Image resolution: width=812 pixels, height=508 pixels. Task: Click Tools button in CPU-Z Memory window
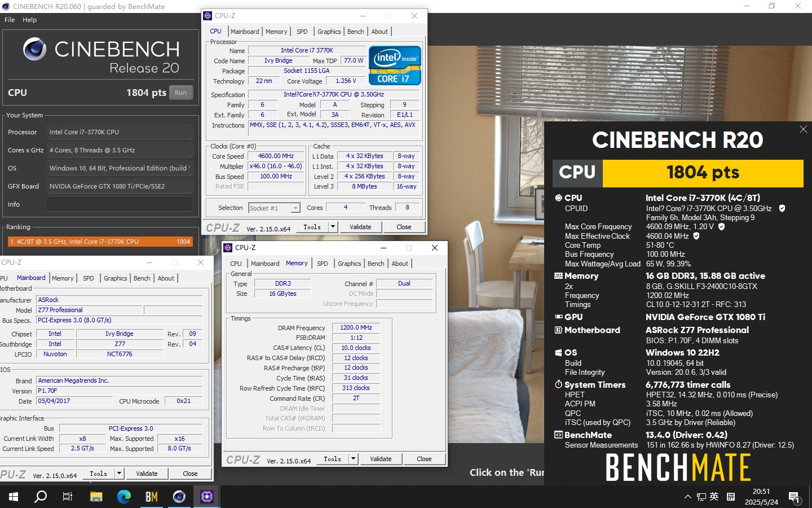(332, 459)
